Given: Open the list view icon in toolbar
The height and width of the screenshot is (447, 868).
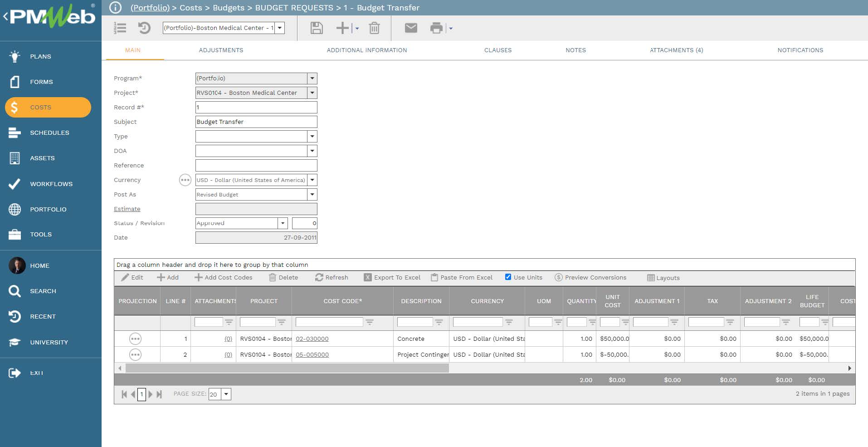Looking at the screenshot, I should click(120, 28).
